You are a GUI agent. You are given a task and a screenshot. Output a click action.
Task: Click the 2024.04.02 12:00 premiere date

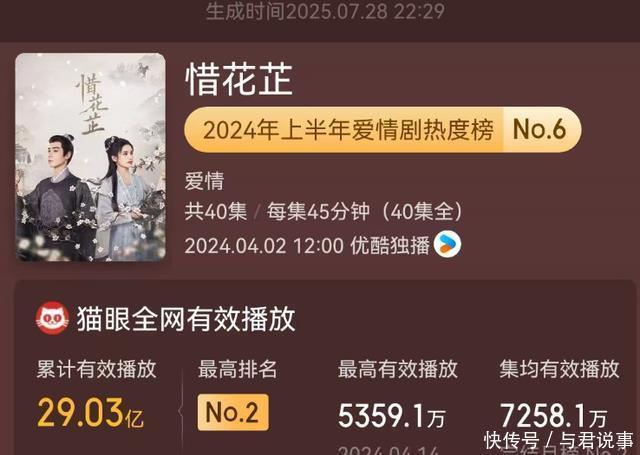[x=264, y=246]
